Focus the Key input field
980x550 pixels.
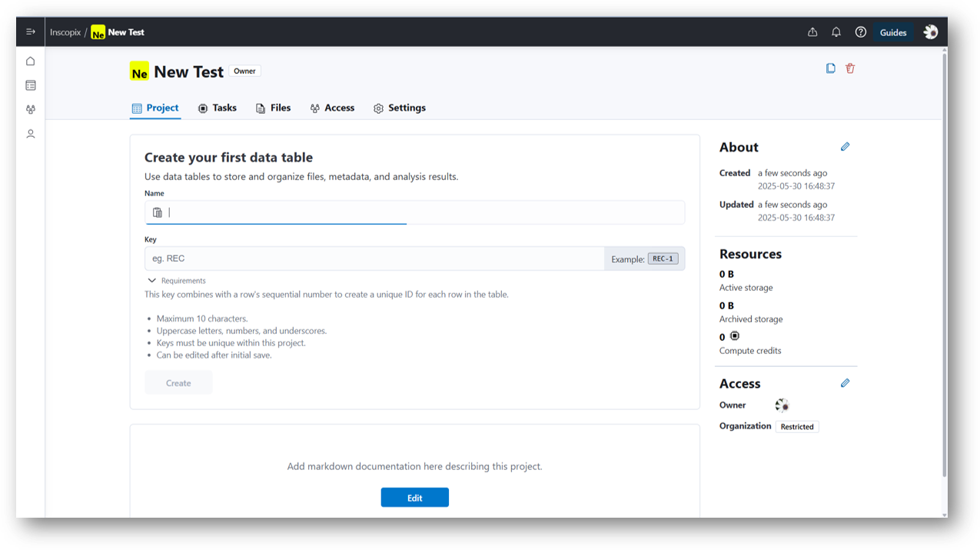(374, 258)
